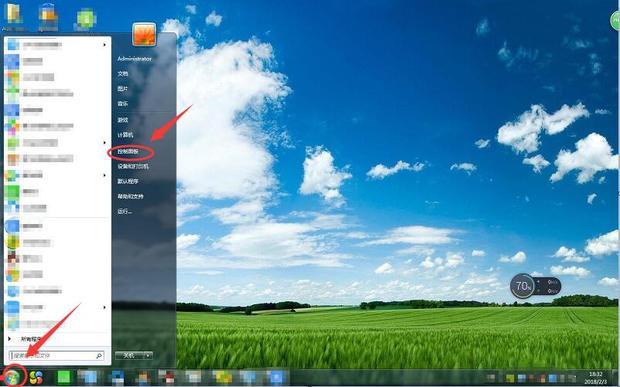Open 音乐 in the Start menu
Screen dimensions: 620x387
[x=123, y=104]
